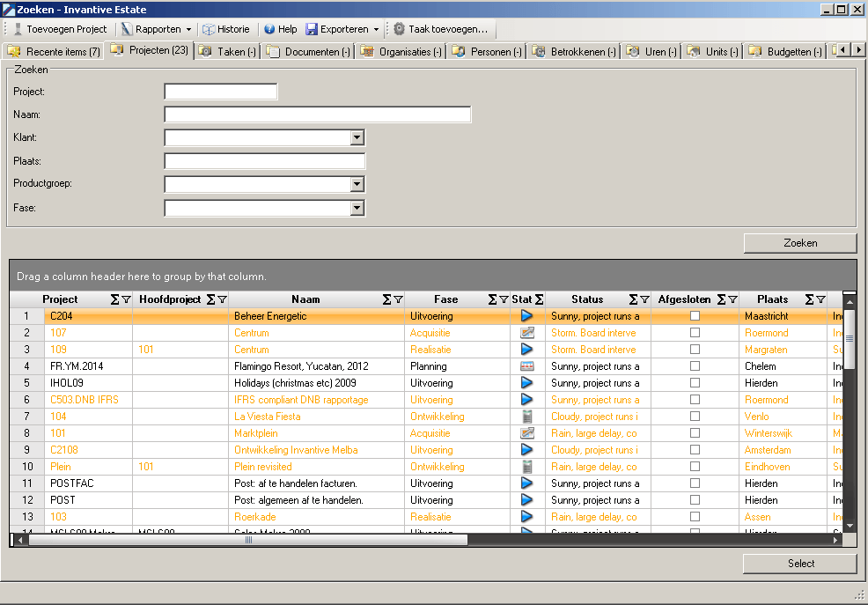868x605 pixels.
Task: Click calculator icon in Plein revisited row
Action: (527, 467)
